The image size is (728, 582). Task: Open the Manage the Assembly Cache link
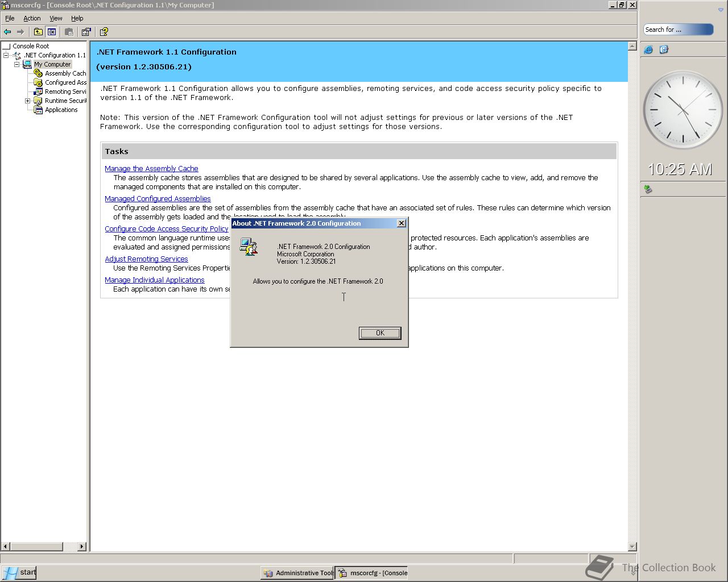point(151,169)
